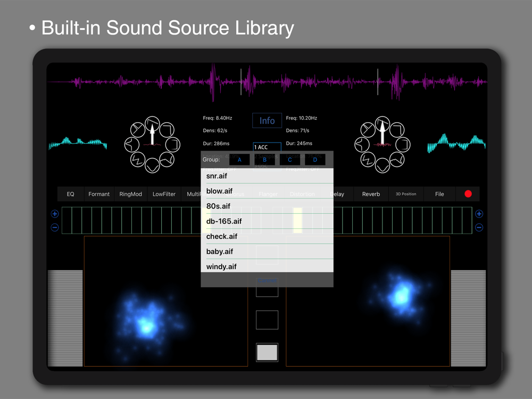Pick the jagged dip envelope on right wheel
Image resolution: width=532 pixels, height=399 pixels.
[397, 160]
